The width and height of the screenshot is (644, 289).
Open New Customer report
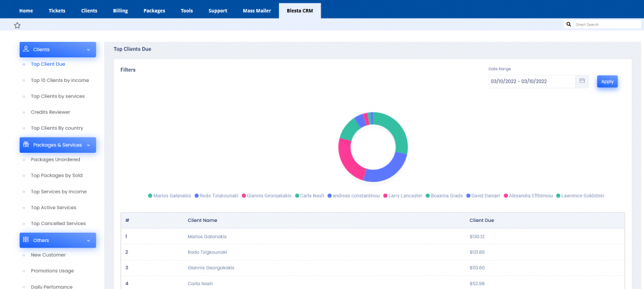pos(48,255)
